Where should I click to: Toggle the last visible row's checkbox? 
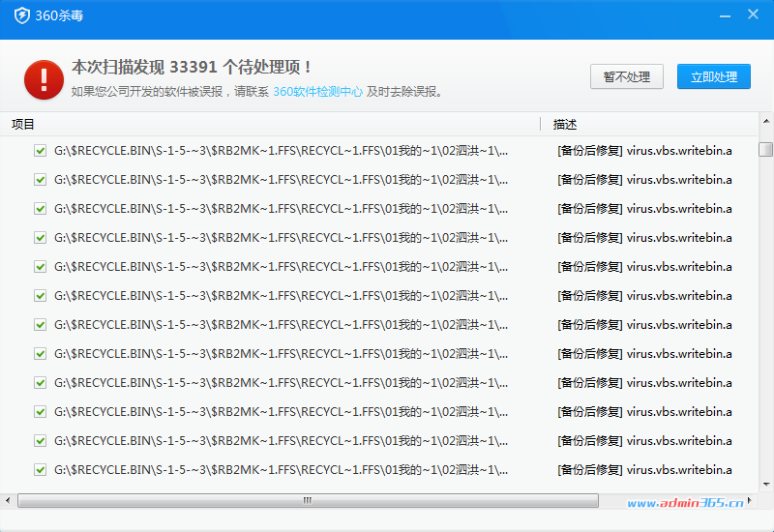point(40,470)
